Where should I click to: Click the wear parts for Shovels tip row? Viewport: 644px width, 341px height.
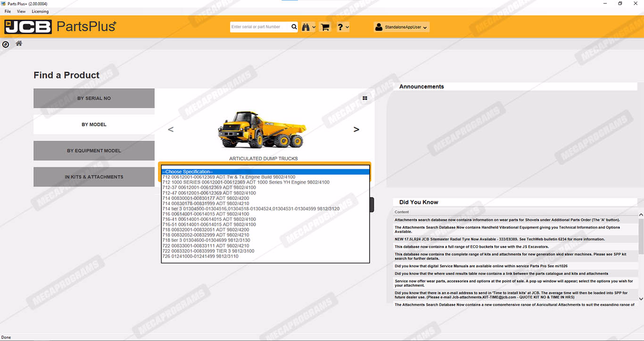[x=515, y=220]
